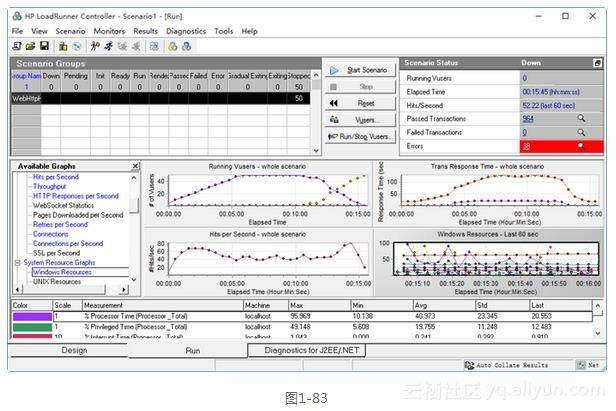Image resolution: width=616 pixels, height=411 pixels.
Task: Select the Running Vusers graph pane
Action: (258, 193)
